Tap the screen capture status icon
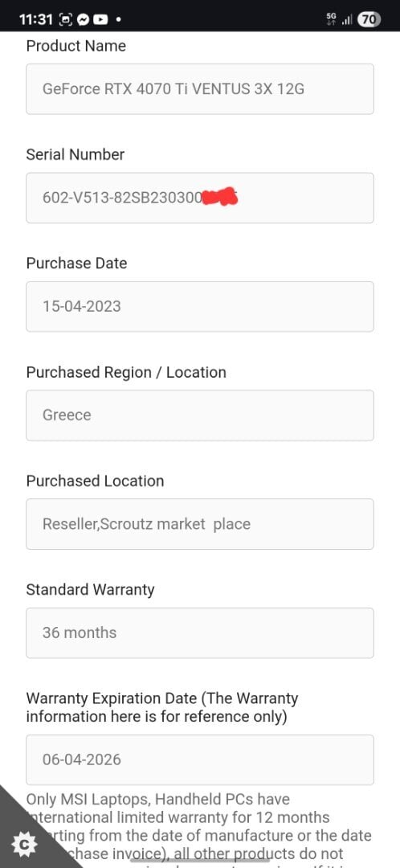This screenshot has height=868, width=400. click(66, 20)
